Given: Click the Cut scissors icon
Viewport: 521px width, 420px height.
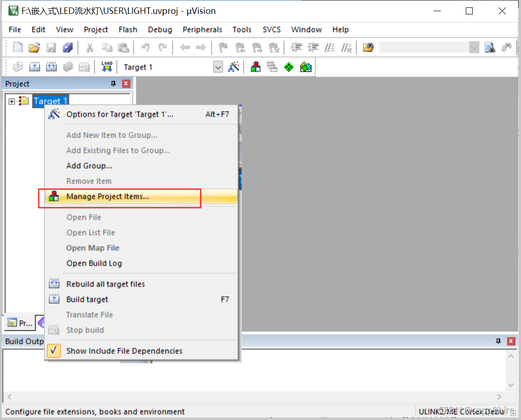Looking at the screenshot, I should 90,47.
